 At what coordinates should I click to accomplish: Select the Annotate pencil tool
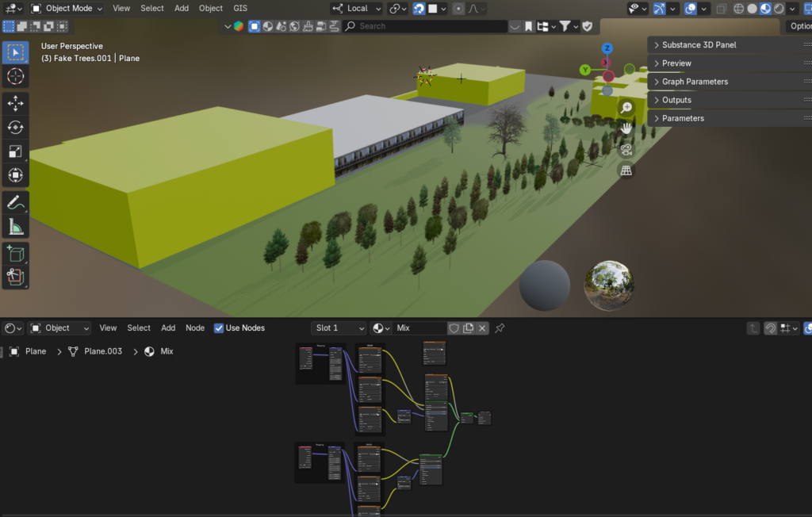[x=15, y=203]
